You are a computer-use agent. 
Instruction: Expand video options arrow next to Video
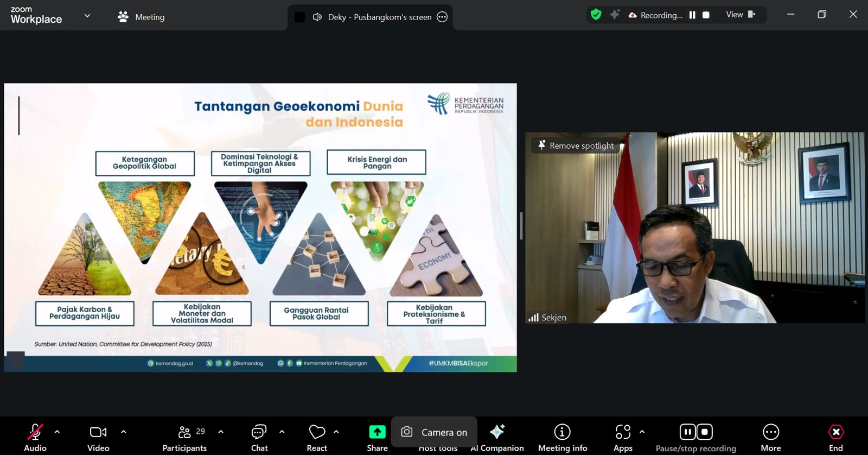click(x=124, y=432)
